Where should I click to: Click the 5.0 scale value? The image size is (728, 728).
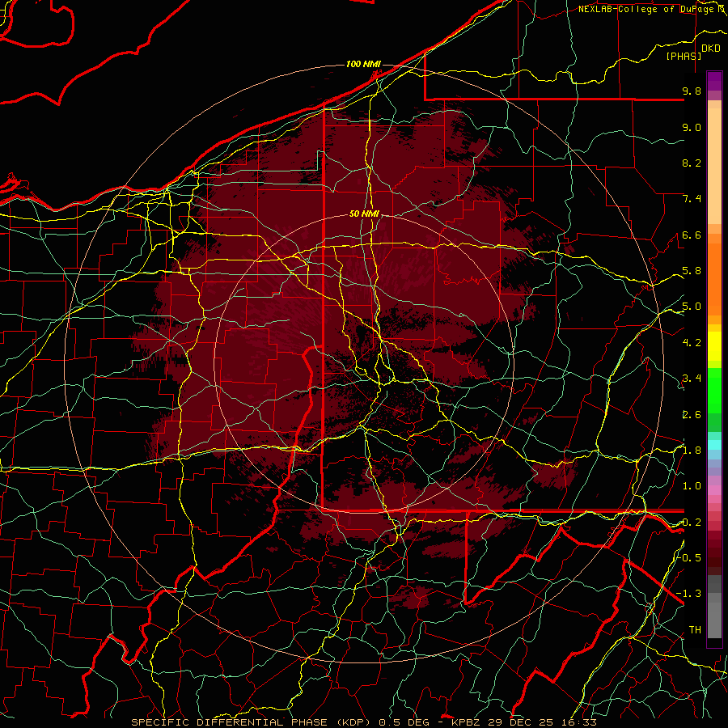(x=692, y=307)
